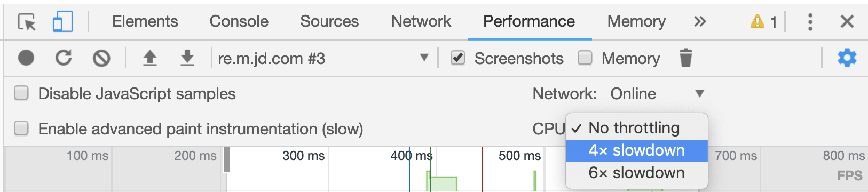Open capture settings with the blue gear
868x192 pixels.
point(847,58)
